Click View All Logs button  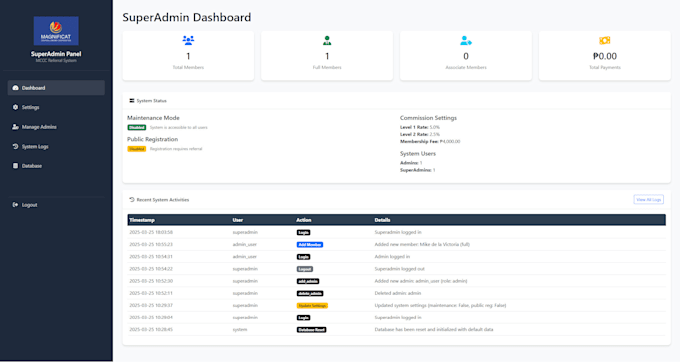pyautogui.click(x=648, y=199)
